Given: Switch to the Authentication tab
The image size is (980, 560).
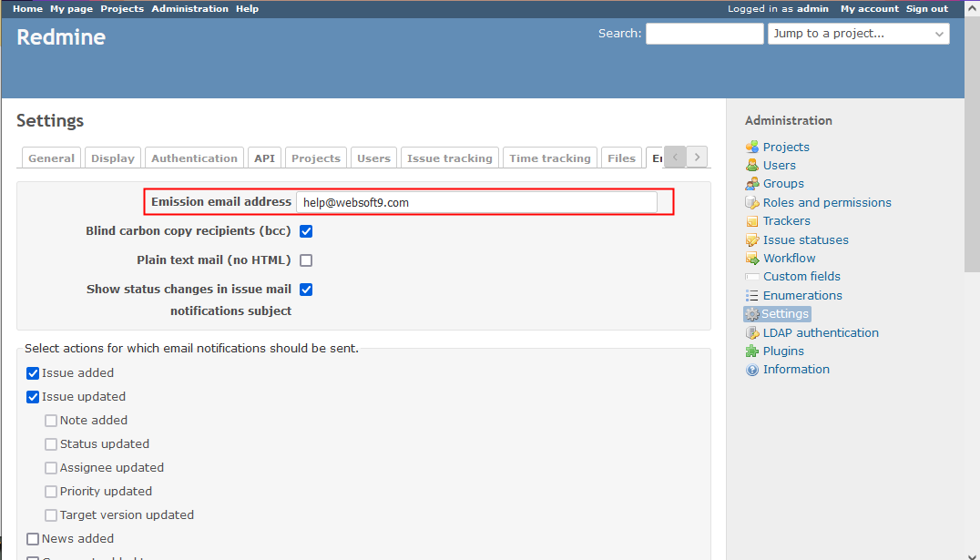Looking at the screenshot, I should (194, 158).
